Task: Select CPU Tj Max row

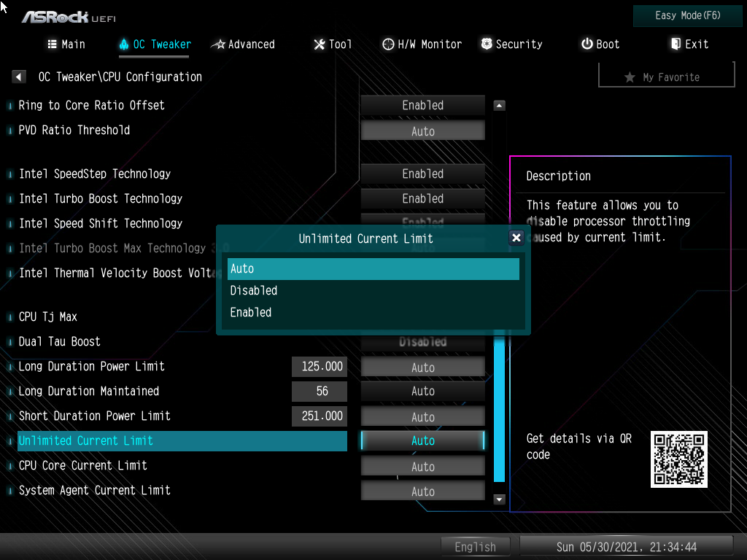Action: [117, 316]
